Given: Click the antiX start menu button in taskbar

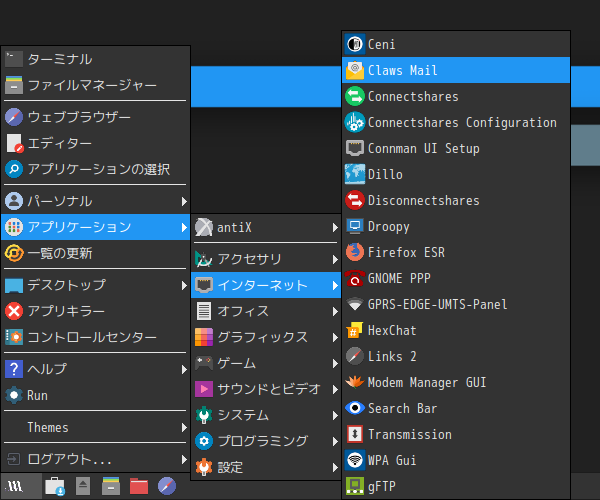Looking at the screenshot, I should coord(21,487).
